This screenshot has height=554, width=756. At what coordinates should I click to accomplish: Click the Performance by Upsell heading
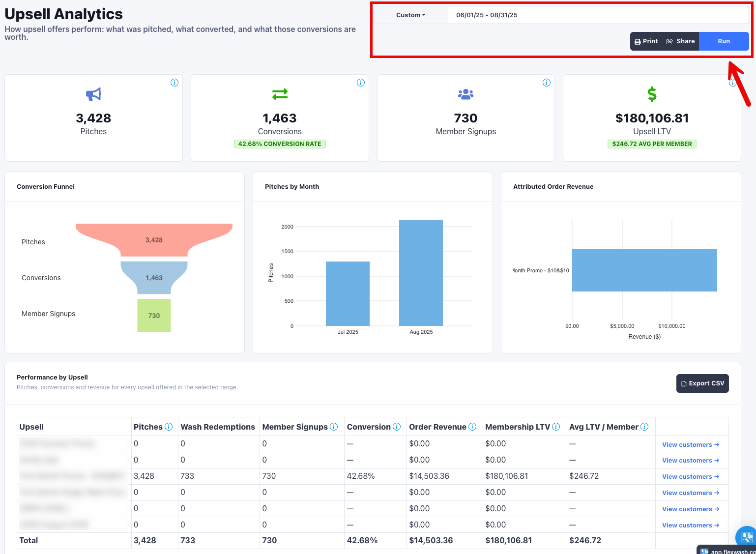pyautogui.click(x=52, y=378)
